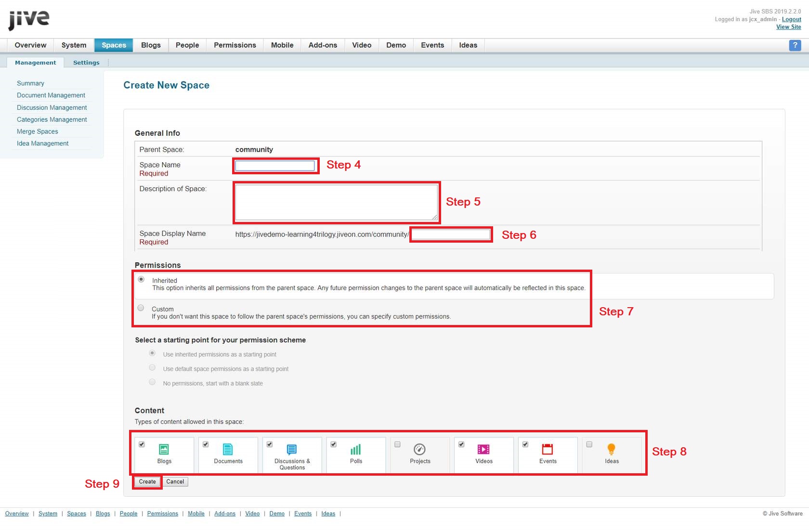Open the Permissions menu tab

pos(235,45)
